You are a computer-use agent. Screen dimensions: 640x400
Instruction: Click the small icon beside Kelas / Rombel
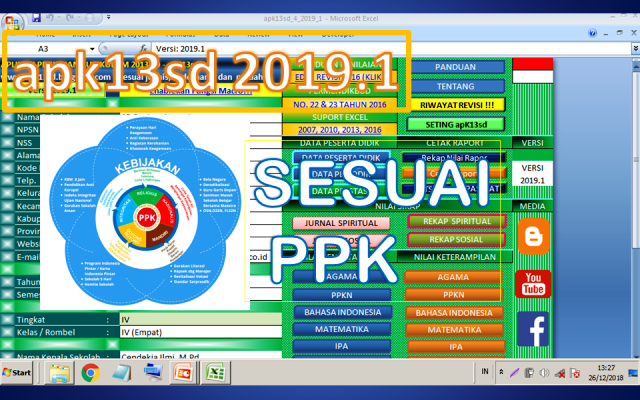click(7, 332)
